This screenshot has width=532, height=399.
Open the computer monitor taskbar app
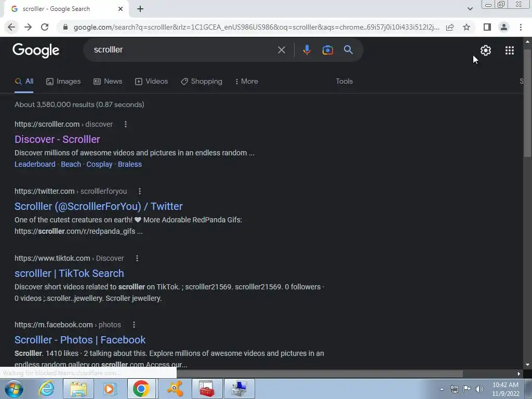[239, 389]
